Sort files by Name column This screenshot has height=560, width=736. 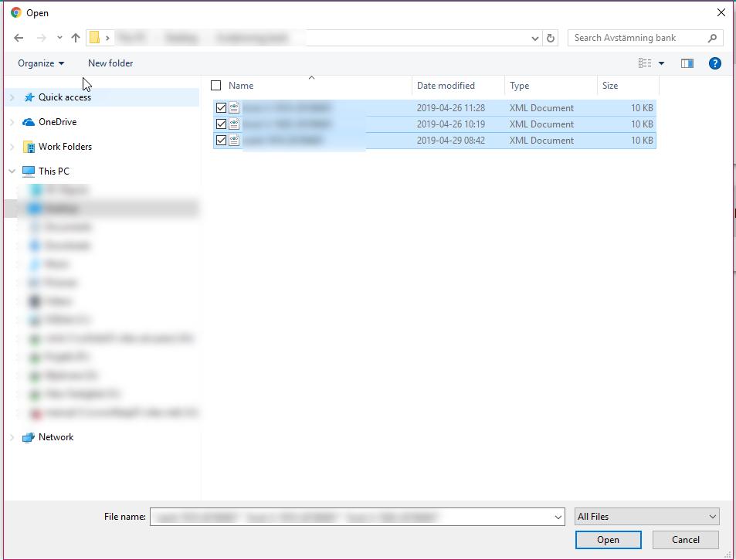tap(241, 86)
